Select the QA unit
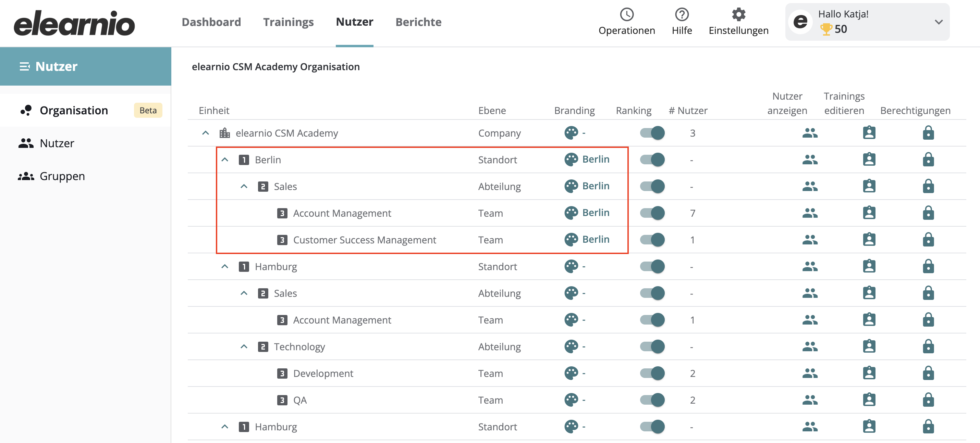 click(x=300, y=401)
